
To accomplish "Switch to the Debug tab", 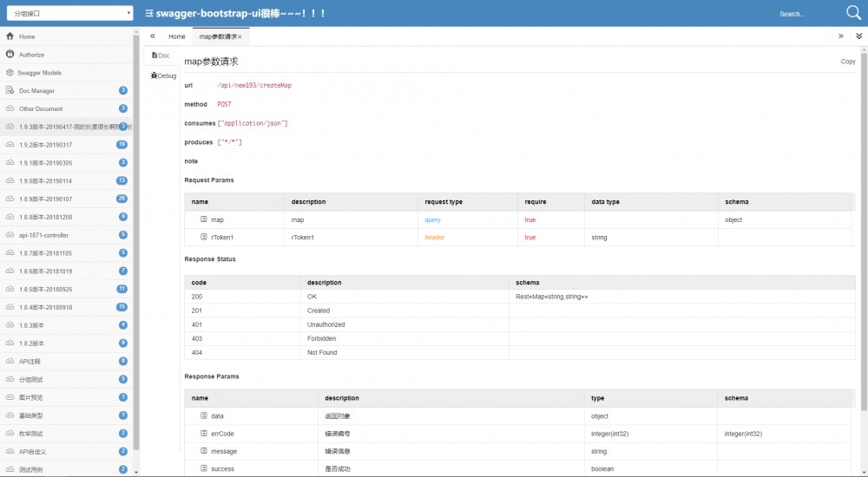I will 163,75.
